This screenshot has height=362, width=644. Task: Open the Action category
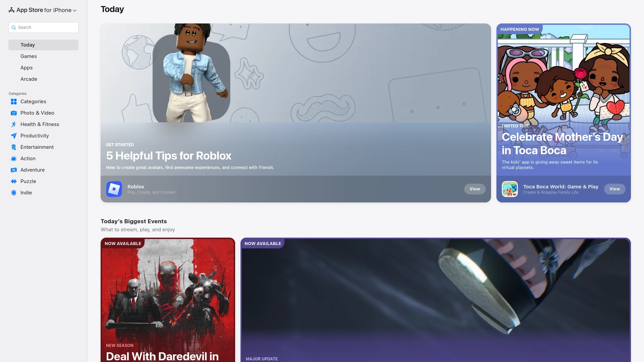click(43, 159)
